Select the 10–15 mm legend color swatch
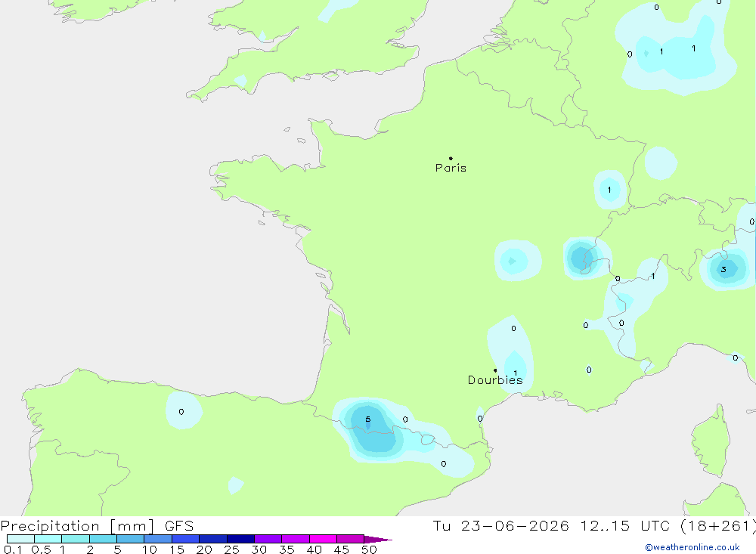The width and height of the screenshot is (756, 554). [158, 539]
